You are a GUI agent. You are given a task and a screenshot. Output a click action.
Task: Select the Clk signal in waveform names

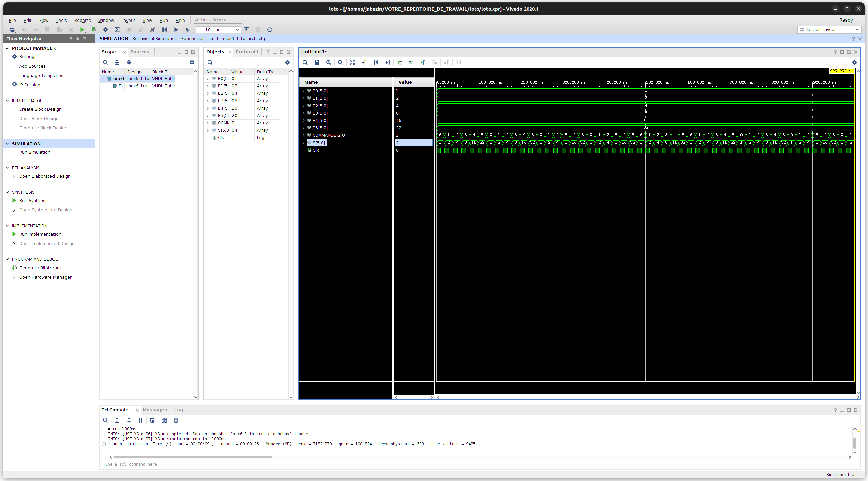315,150
